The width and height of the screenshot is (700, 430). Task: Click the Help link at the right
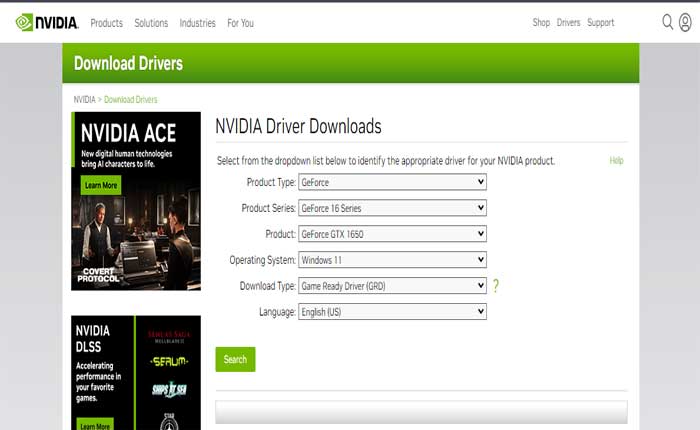[x=616, y=160]
